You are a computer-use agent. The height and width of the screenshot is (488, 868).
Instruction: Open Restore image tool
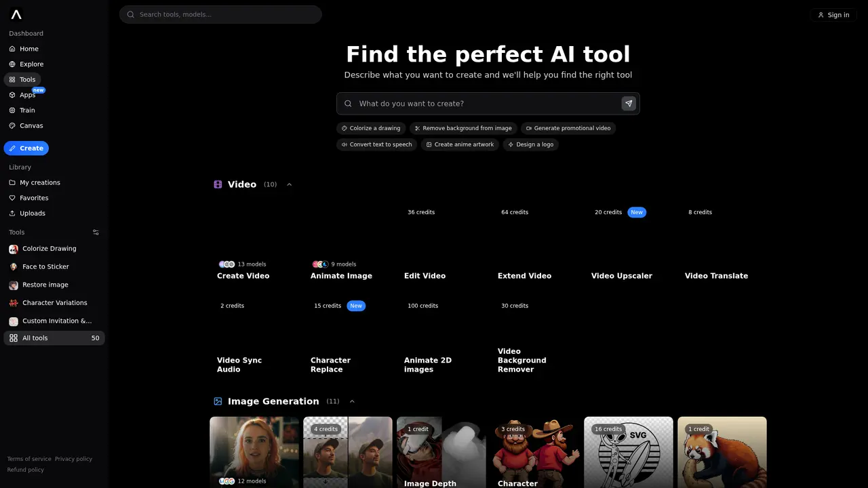(54, 285)
